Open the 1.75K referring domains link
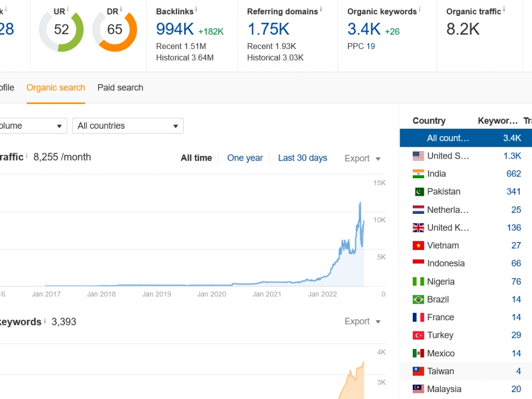The image size is (532, 399). (x=268, y=29)
